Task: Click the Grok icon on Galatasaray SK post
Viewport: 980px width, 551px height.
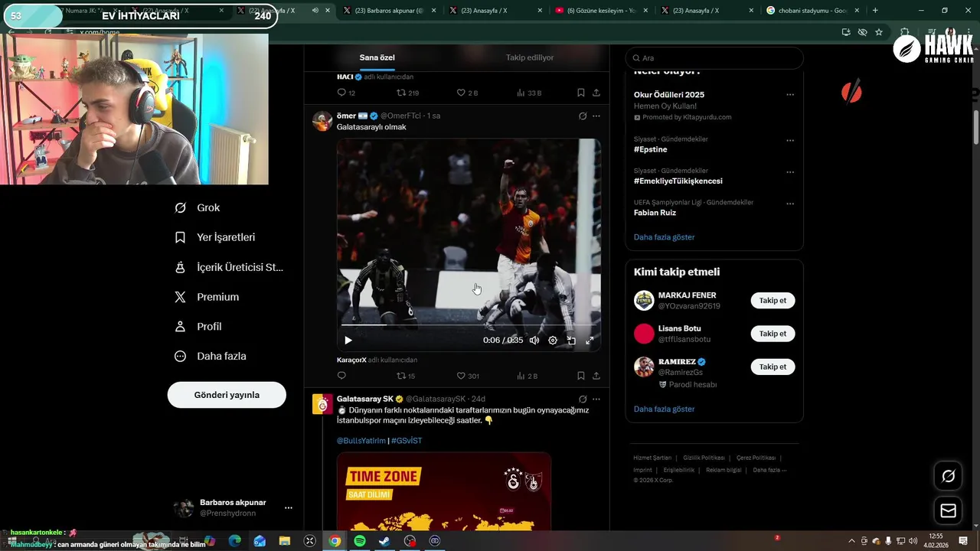Action: [583, 399]
